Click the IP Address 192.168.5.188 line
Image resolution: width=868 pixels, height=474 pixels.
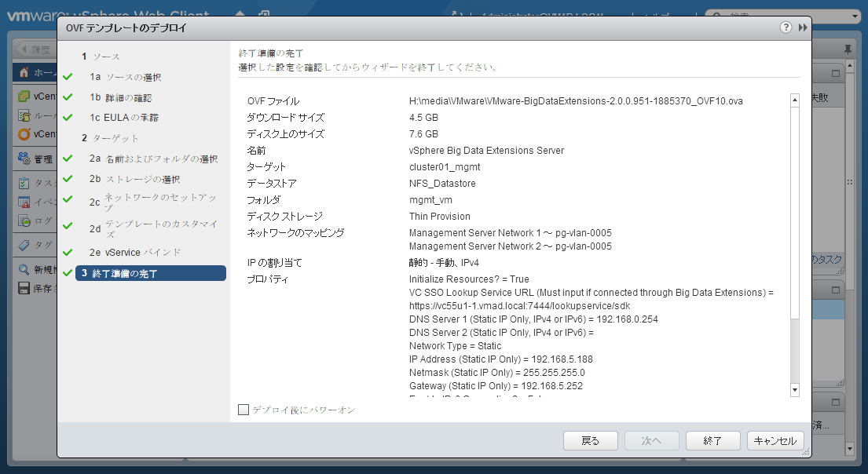click(x=501, y=359)
